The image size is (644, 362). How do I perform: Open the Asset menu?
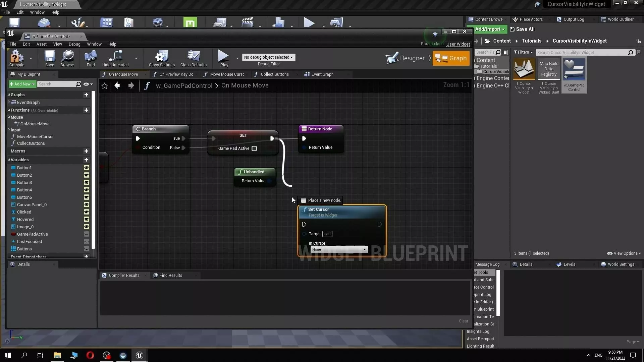[41, 44]
